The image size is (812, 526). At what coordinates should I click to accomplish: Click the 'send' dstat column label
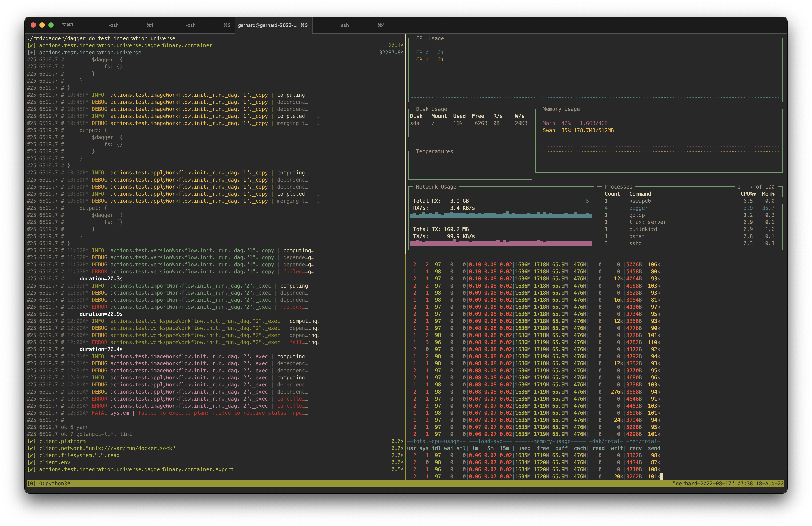654,448
